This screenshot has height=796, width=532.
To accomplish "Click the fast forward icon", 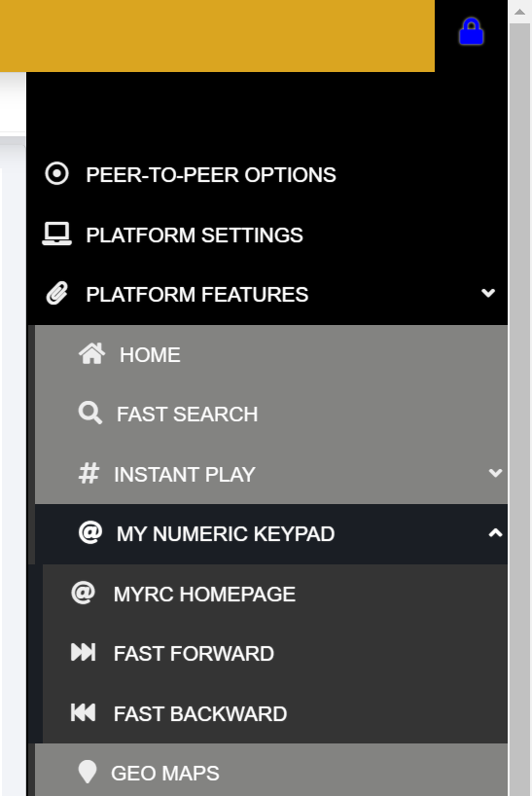I will tap(84, 652).
